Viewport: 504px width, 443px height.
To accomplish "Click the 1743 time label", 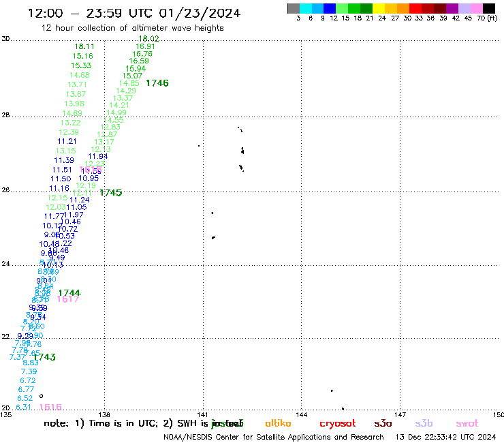I will pos(44,357).
